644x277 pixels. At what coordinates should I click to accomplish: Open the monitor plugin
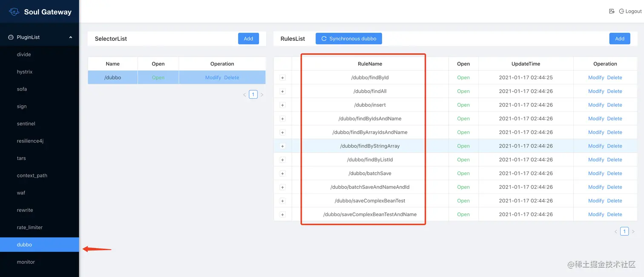pos(40,262)
